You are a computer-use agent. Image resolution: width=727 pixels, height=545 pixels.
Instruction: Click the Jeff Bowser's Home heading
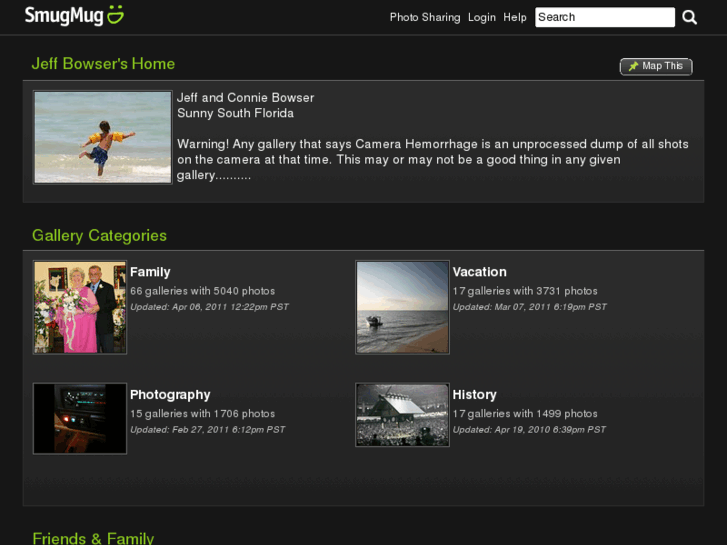[103, 64]
